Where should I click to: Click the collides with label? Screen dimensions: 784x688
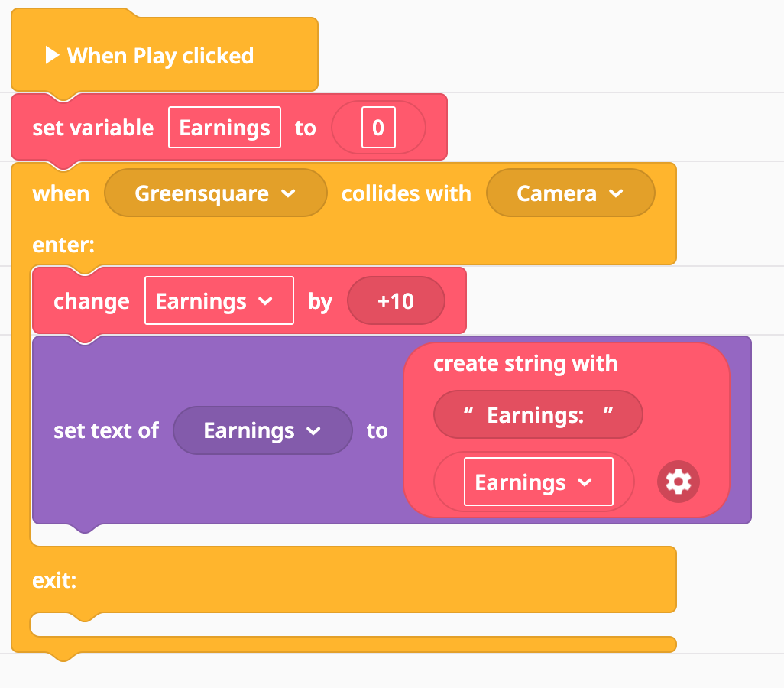(407, 193)
